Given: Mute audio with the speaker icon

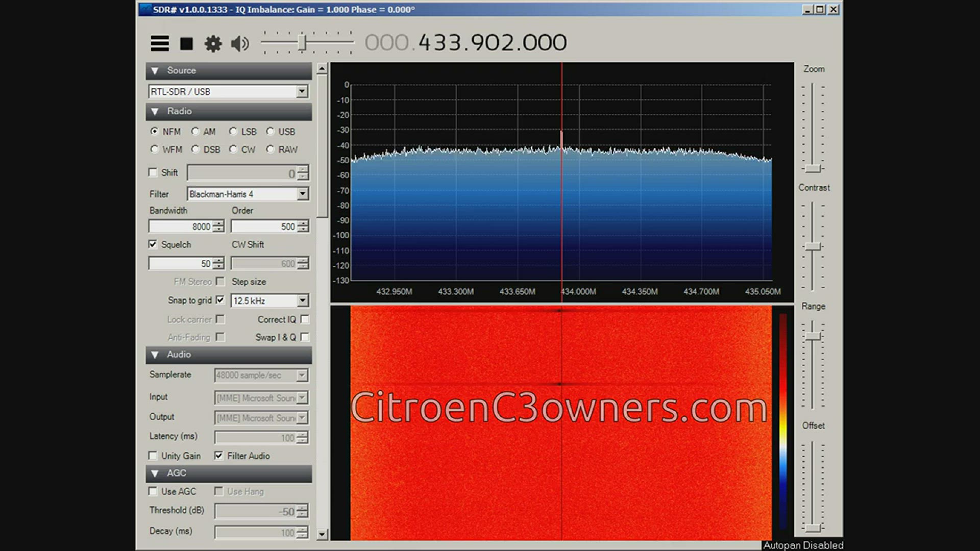Looking at the screenshot, I should click(240, 44).
